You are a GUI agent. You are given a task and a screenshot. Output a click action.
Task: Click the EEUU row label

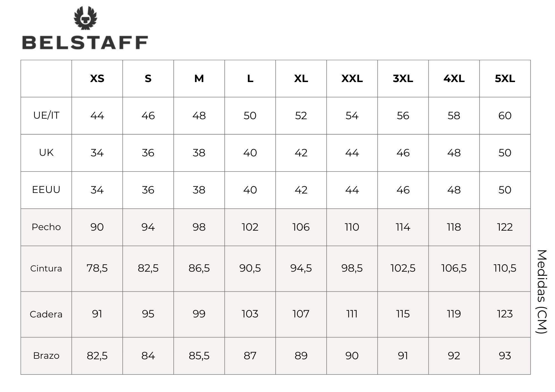[46, 190]
